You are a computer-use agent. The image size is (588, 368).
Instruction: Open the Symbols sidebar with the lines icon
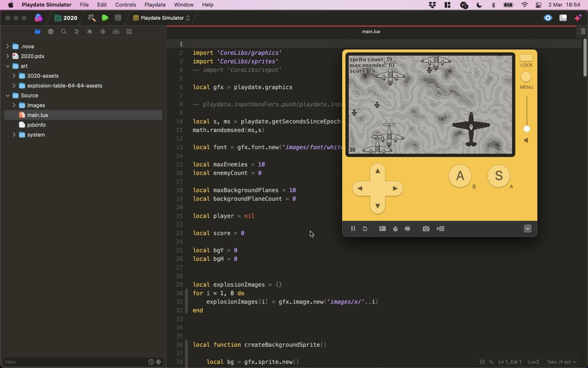click(x=77, y=32)
